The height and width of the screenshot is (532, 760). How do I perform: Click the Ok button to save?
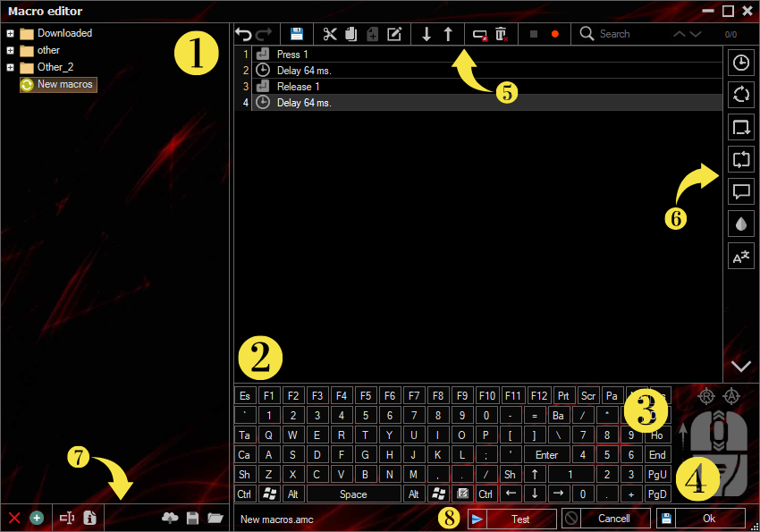point(708,519)
